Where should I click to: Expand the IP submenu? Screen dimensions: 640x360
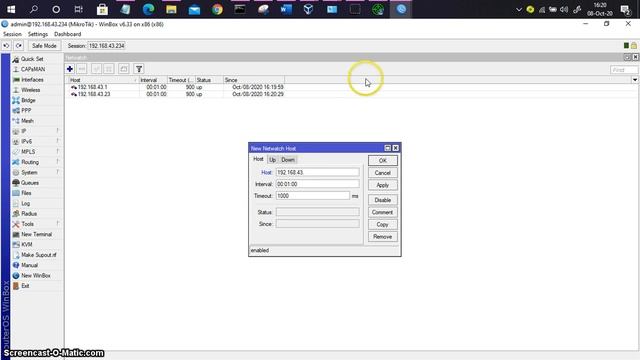point(36,131)
